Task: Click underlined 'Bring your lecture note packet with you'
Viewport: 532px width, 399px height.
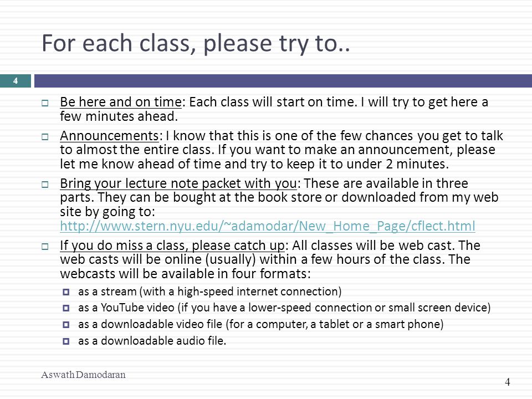Action: coord(178,183)
